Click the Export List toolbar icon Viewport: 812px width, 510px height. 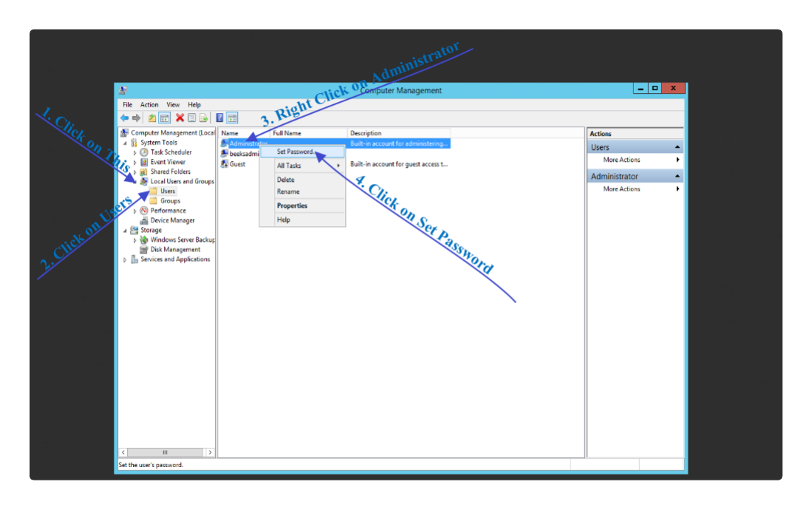coord(203,118)
